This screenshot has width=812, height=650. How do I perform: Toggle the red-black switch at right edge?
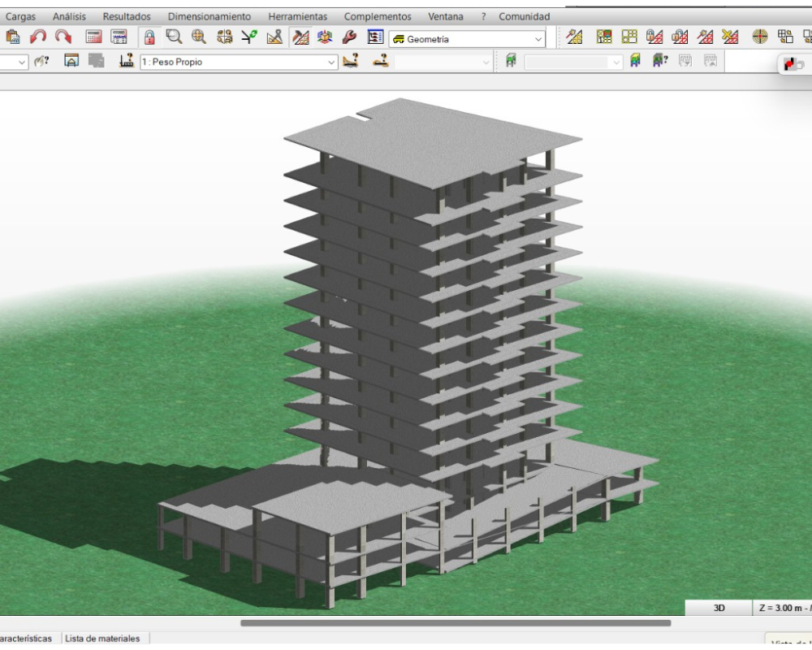coord(793,65)
